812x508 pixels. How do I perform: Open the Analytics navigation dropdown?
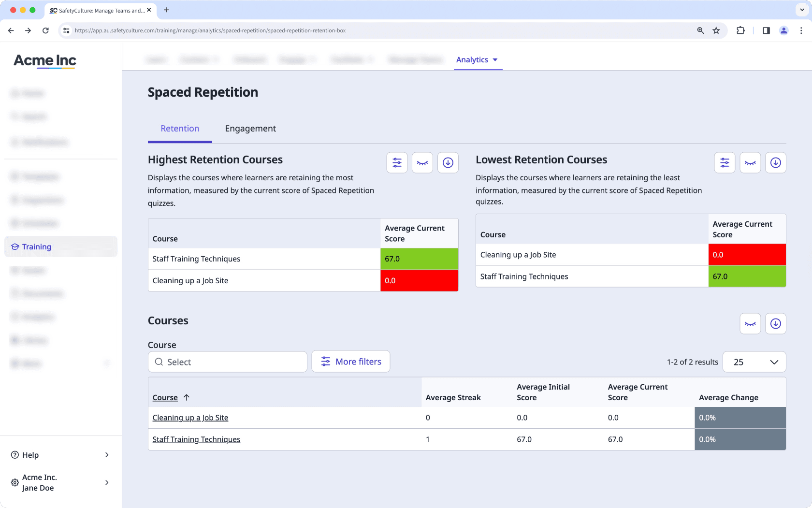point(478,59)
